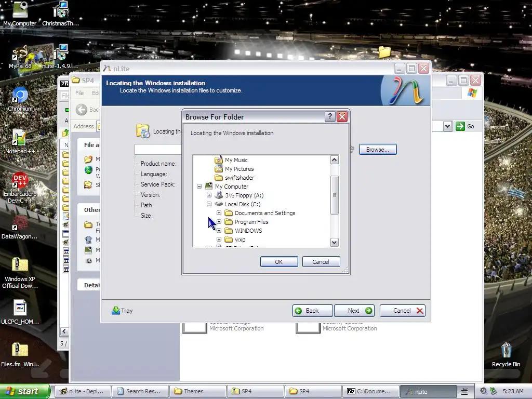Screen dimensions: 532x399
Task: Launch Chromium desktop shortcut
Action: click(20, 99)
